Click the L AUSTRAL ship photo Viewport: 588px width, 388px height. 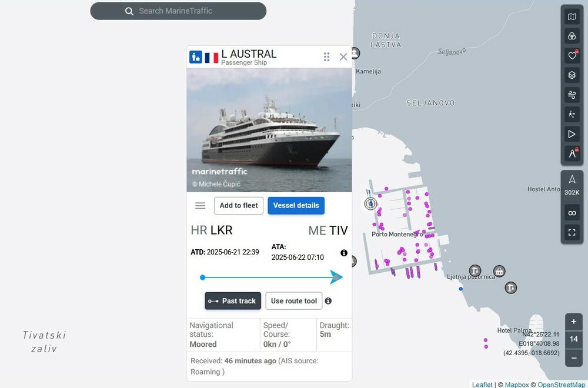point(269,129)
